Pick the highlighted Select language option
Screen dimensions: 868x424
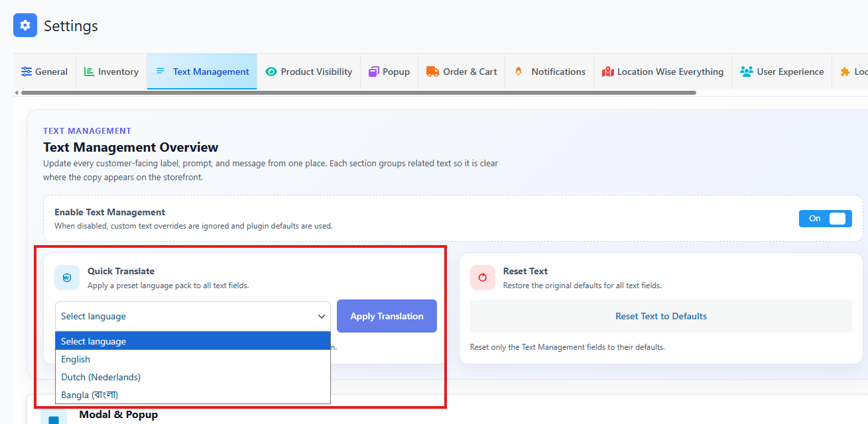[193, 341]
